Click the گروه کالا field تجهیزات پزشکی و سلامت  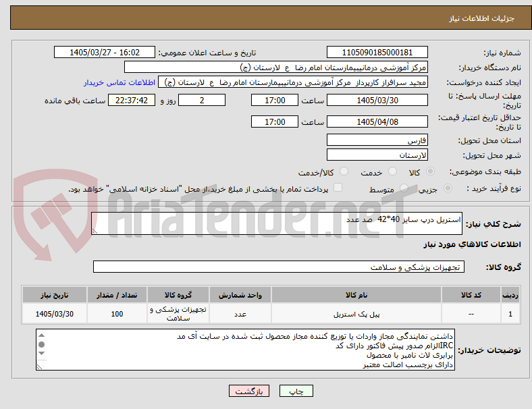(x=279, y=267)
